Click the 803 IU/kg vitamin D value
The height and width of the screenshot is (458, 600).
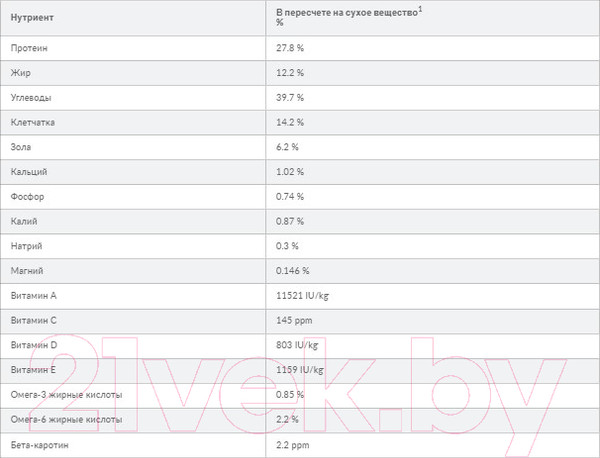299,345
